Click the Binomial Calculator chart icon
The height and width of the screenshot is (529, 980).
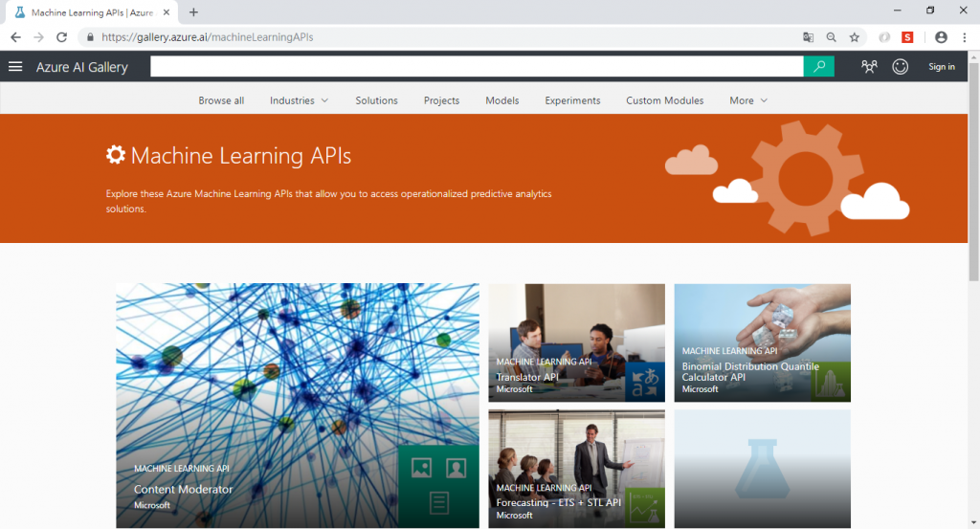[831, 383]
